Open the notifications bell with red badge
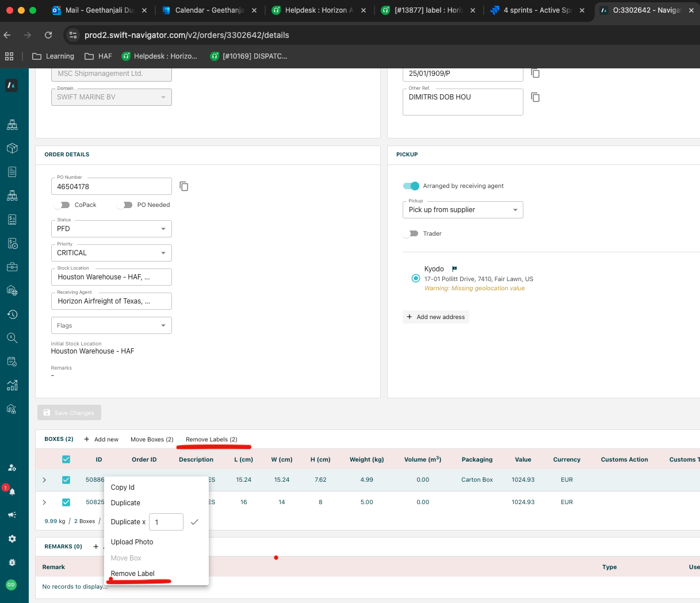The height and width of the screenshot is (603, 700). coord(11,491)
